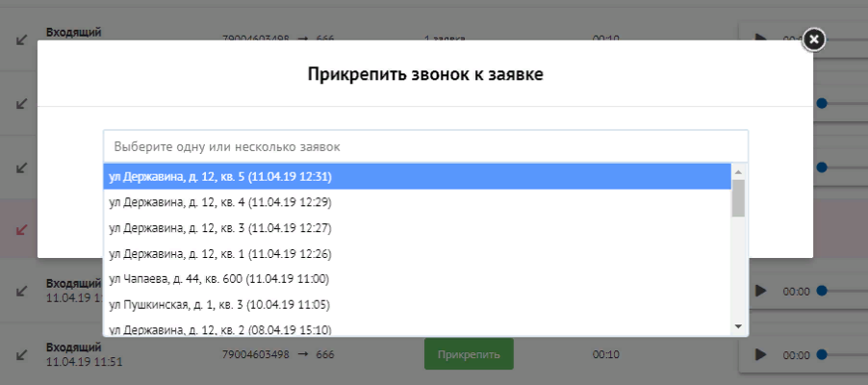The image size is (868, 385).
Task: Play the recording in the top call row
Action: (760, 39)
